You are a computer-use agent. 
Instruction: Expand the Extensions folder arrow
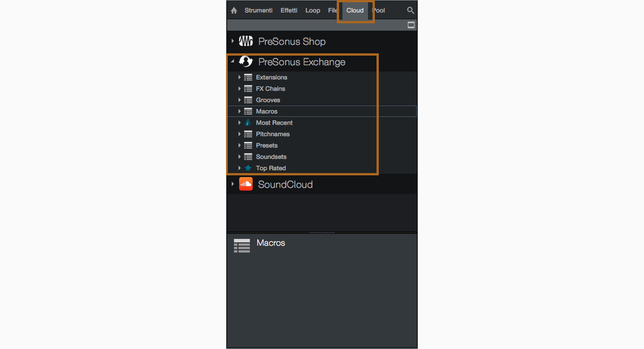click(240, 77)
